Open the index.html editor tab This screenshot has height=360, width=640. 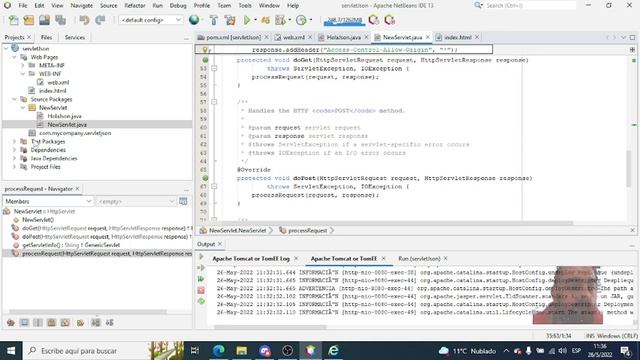point(458,37)
